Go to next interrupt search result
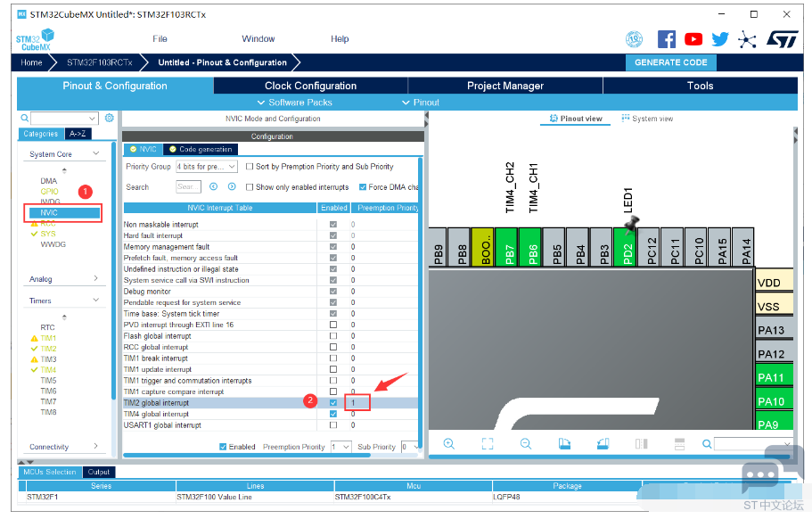 point(232,187)
